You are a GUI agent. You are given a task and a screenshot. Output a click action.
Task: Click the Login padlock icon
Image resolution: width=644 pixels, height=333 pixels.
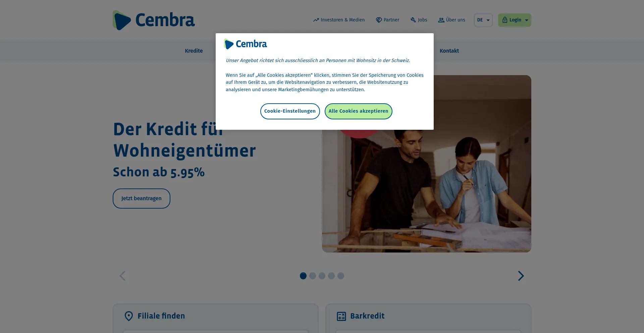(504, 20)
